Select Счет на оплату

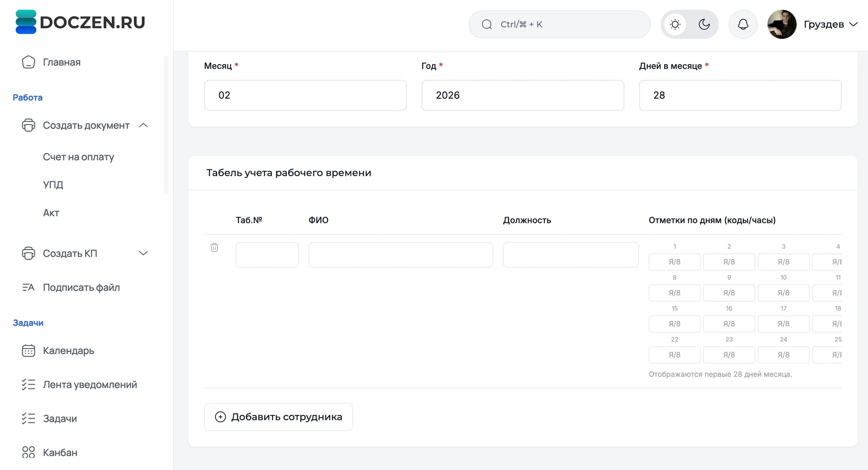[79, 157]
